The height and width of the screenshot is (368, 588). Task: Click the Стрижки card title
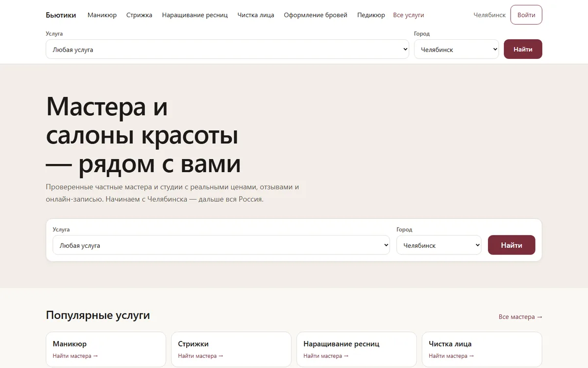point(194,343)
